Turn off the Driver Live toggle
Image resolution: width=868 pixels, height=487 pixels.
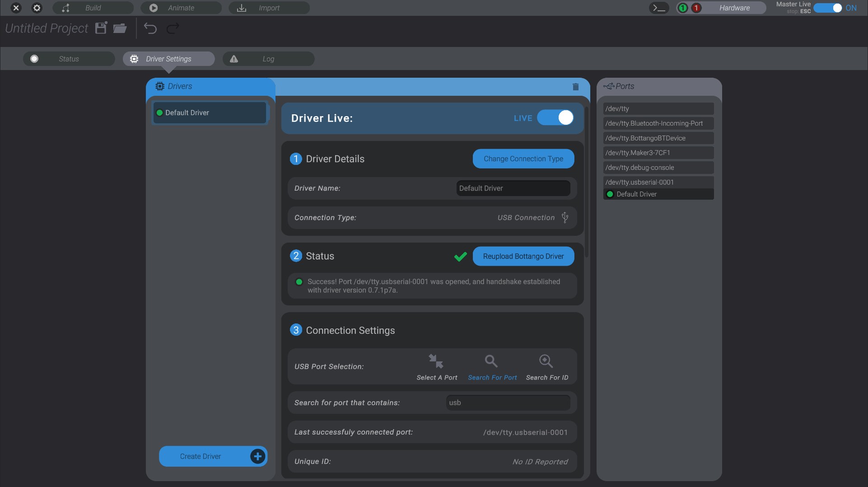pos(556,118)
